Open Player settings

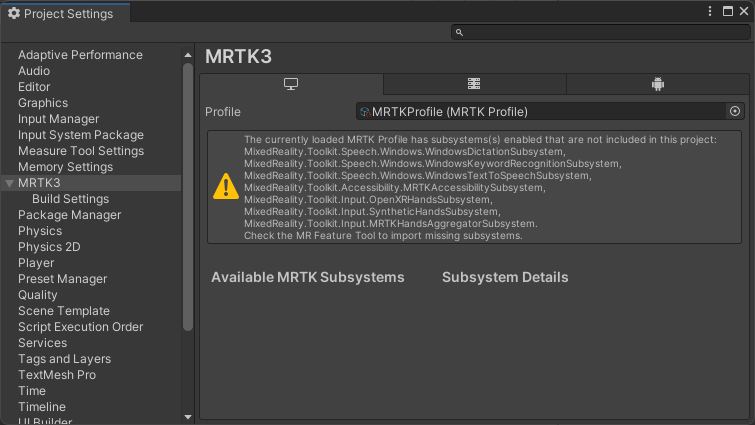coord(36,263)
